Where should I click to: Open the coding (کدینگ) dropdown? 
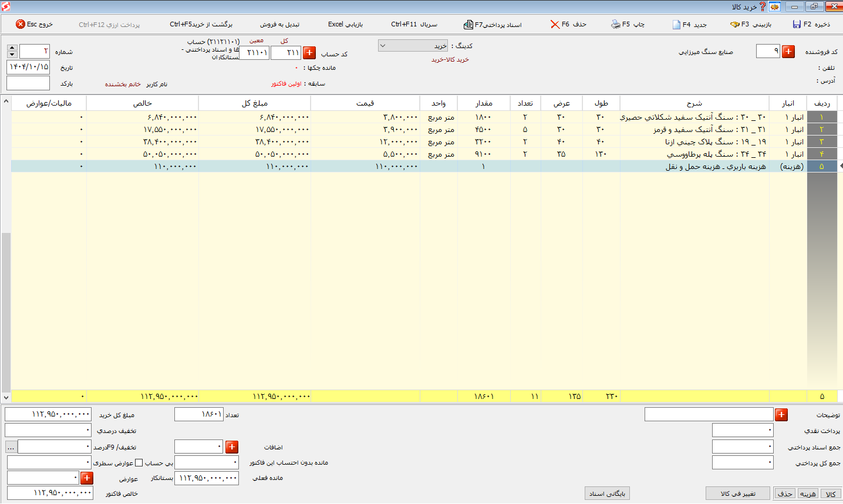[414, 46]
